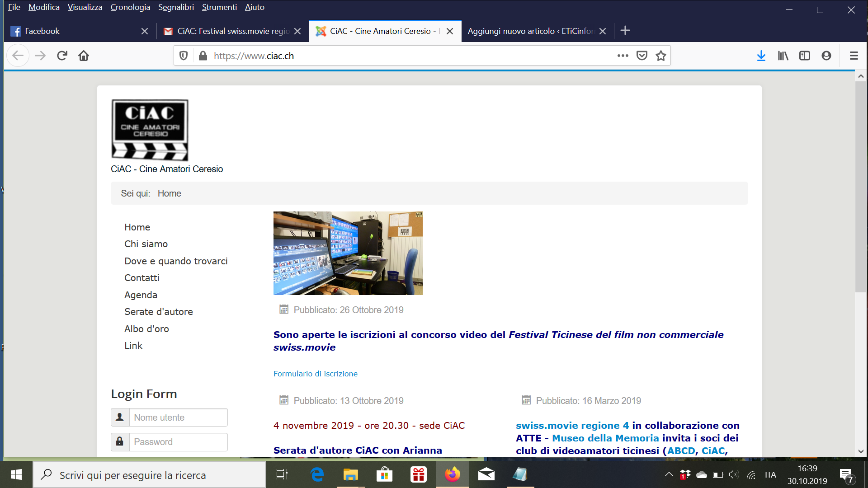Open Dove e quando trovarci
This screenshot has width=868, height=488.
coord(176,261)
